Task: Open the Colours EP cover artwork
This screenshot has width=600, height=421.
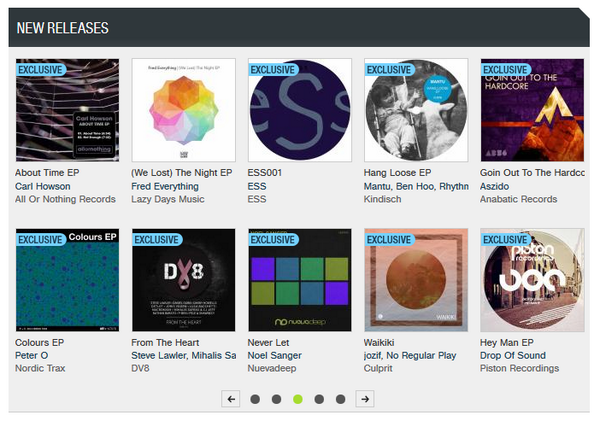Action: pyautogui.click(x=67, y=280)
